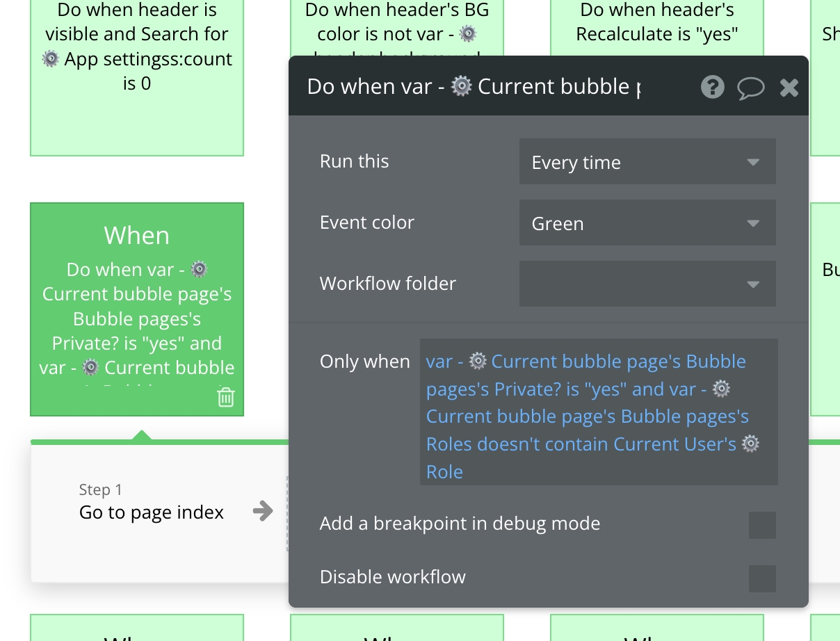Check the Disable workflow box
The image size is (840, 641).
(x=761, y=578)
